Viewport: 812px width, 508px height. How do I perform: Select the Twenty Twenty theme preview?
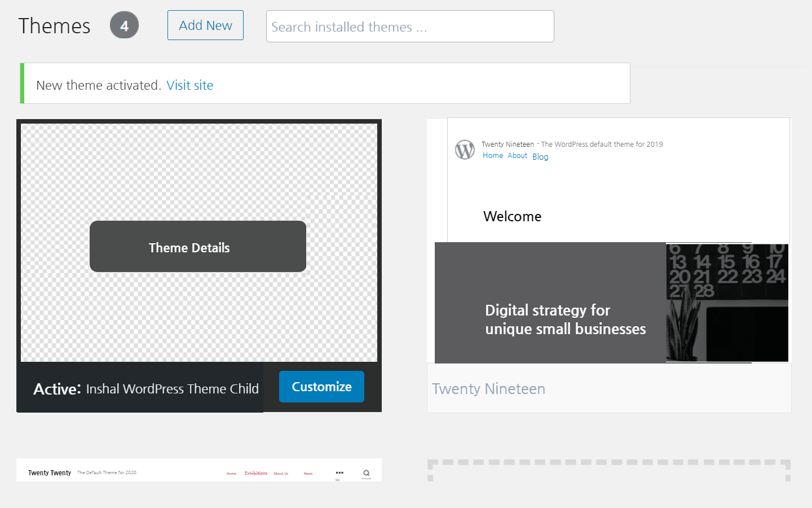(199, 470)
